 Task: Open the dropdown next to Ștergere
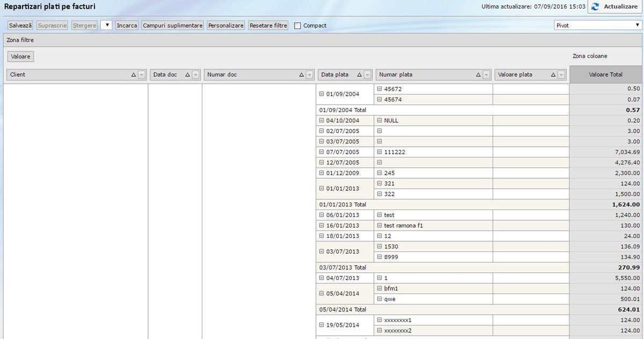click(x=106, y=25)
